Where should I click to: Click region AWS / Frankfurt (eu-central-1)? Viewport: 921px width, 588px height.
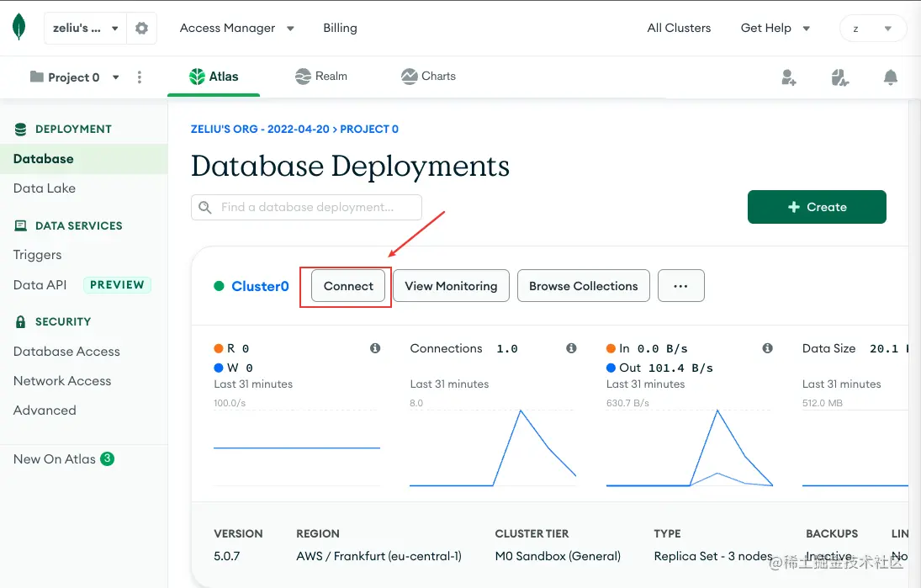pos(378,556)
